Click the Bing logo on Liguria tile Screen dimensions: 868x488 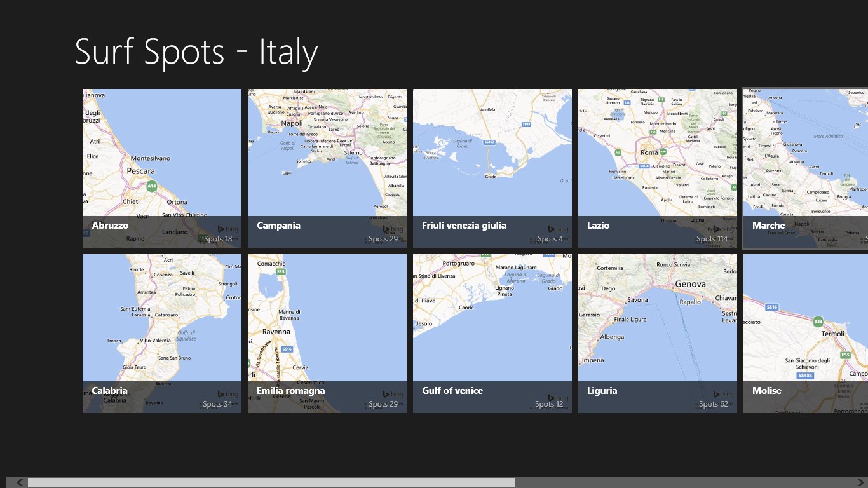(x=724, y=394)
